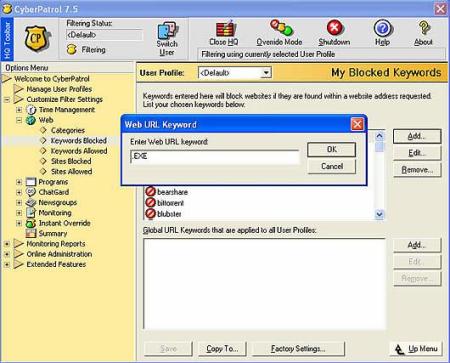
Task: Click the Newsgroups icon in the tree
Action: tap(31, 202)
